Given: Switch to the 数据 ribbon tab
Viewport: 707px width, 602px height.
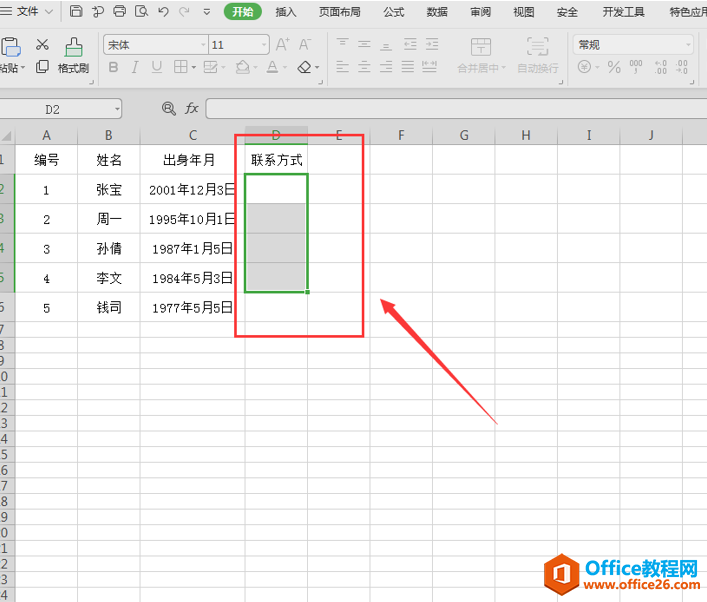Looking at the screenshot, I should point(437,12).
